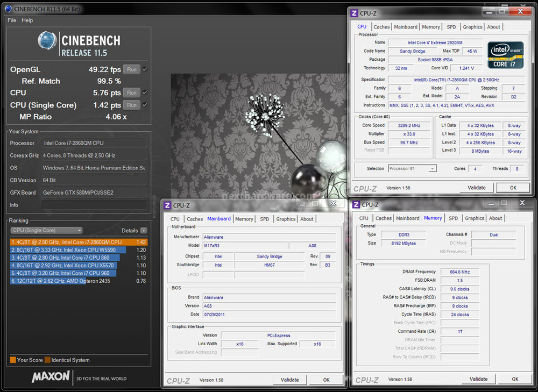This screenshot has width=538, height=392.
Task: Minimize the top-right CPU-Z window
Action: coord(490,12)
